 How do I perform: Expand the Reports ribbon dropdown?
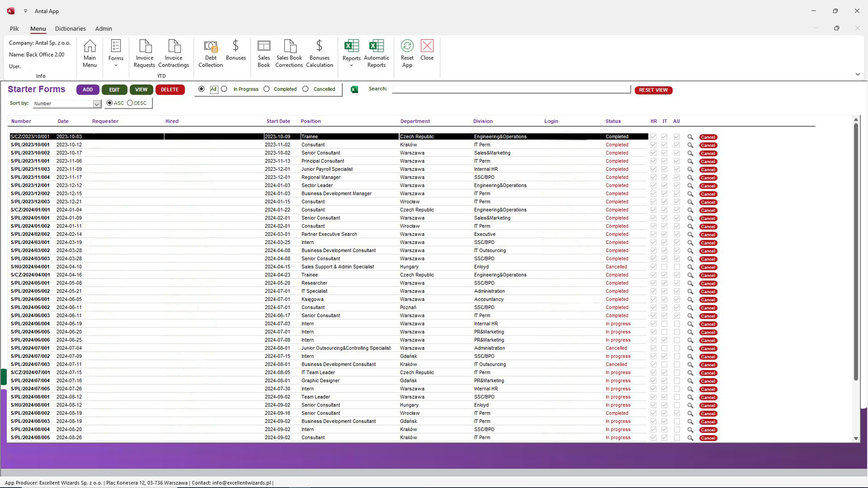tap(351, 66)
